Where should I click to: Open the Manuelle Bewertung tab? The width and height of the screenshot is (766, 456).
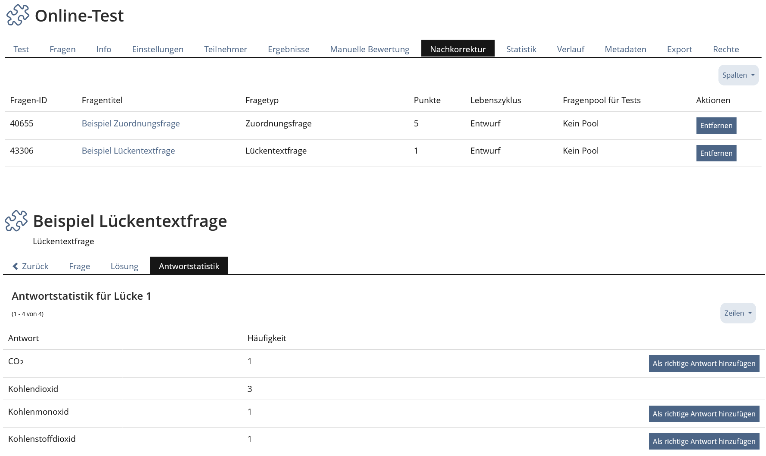[x=369, y=49]
